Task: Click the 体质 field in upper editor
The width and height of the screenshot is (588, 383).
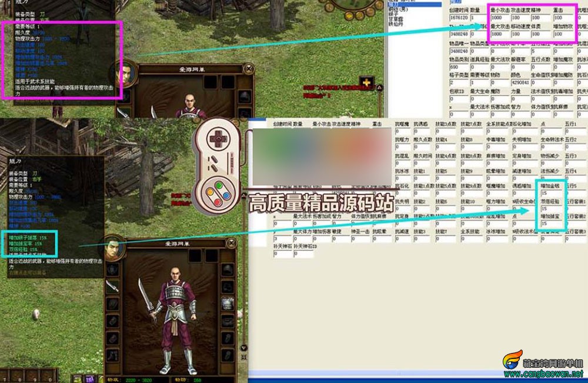Action: (540, 34)
